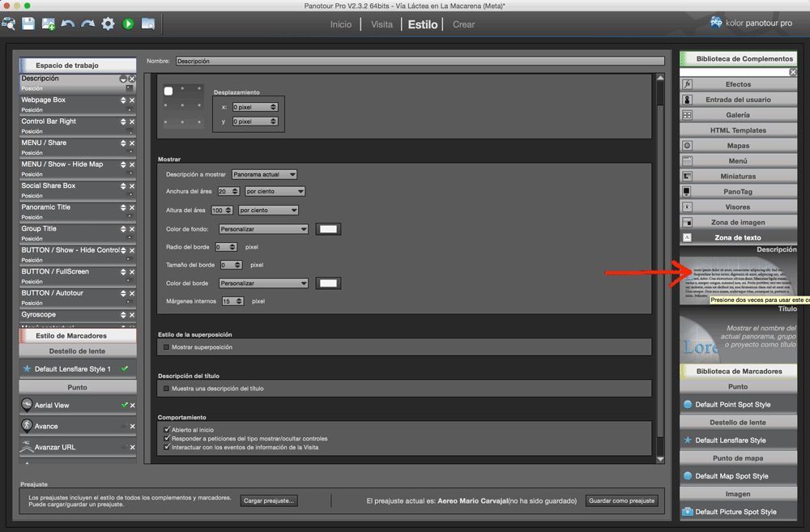The width and height of the screenshot is (810, 532).
Task: Switch to the Inicio tab
Action: point(341,24)
